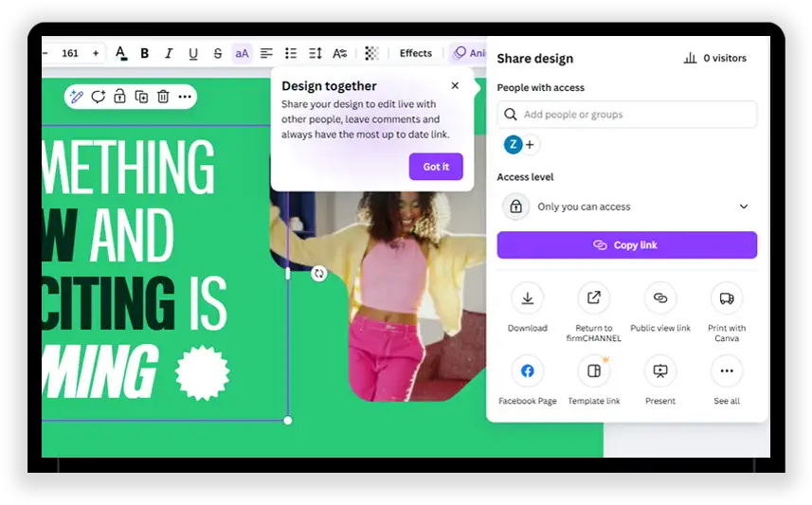Lock the selected element
Viewport: 812px width, 505px height.
(x=119, y=97)
